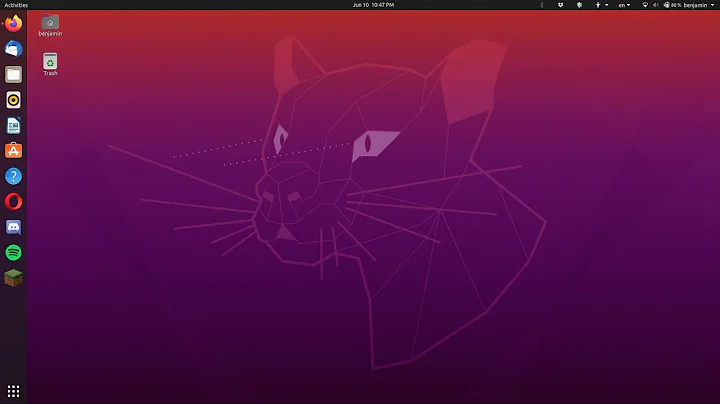720x404 pixels.
Task: Show Applications grid button
Action: [13, 391]
